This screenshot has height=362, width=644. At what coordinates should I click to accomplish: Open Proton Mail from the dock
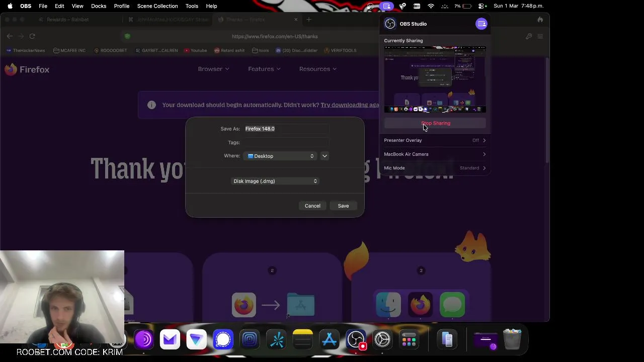point(170,340)
